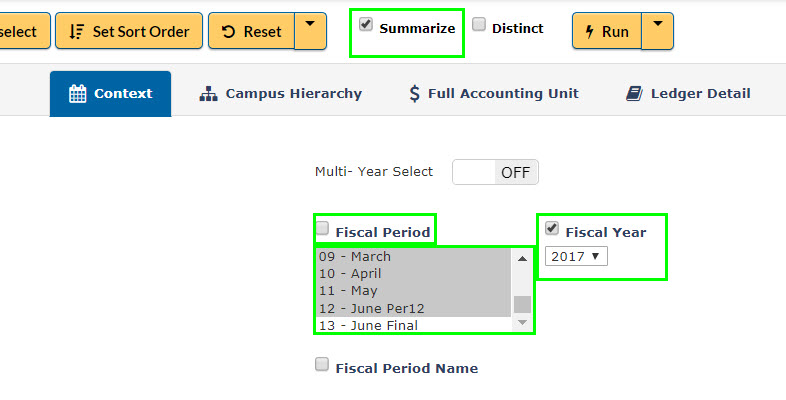The width and height of the screenshot is (786, 400).
Task: Tick the Fiscal Period Name checkbox
Action: point(322,364)
